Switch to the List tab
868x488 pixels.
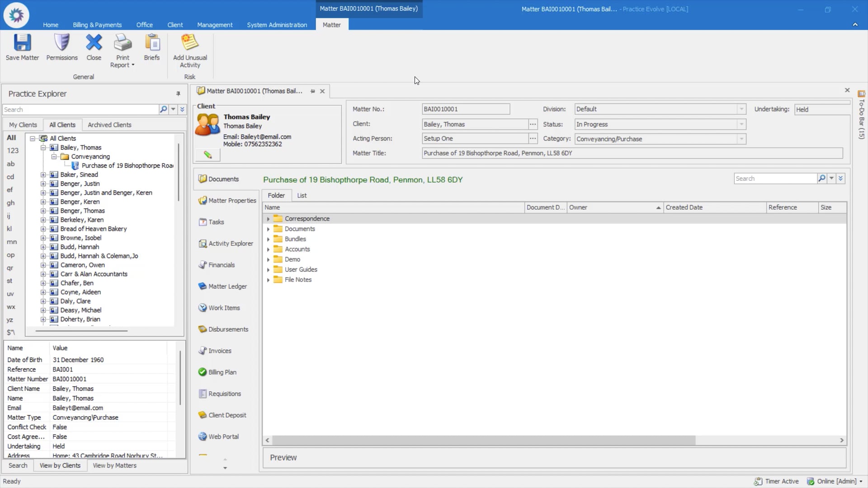(x=302, y=196)
